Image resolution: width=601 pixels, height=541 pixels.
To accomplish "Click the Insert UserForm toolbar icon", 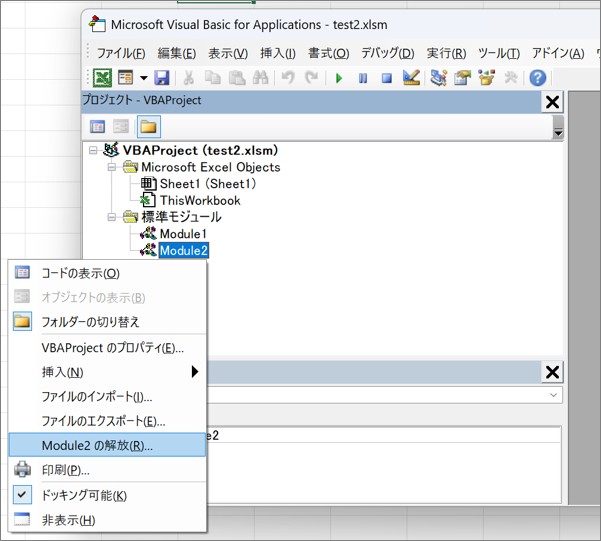I will click(x=125, y=78).
